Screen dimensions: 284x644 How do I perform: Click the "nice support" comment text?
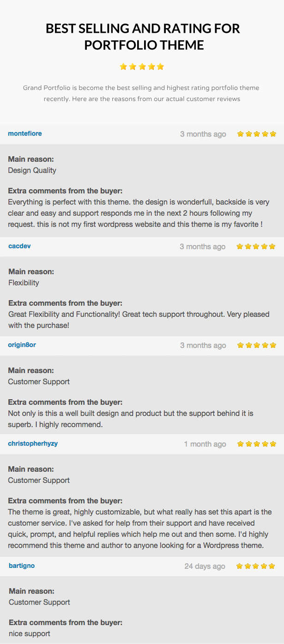click(30, 633)
